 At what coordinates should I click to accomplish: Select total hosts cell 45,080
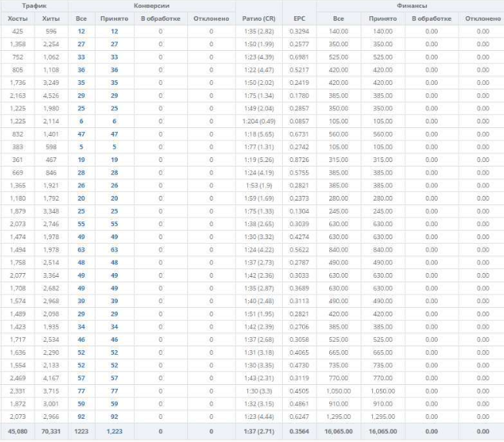click(18, 431)
